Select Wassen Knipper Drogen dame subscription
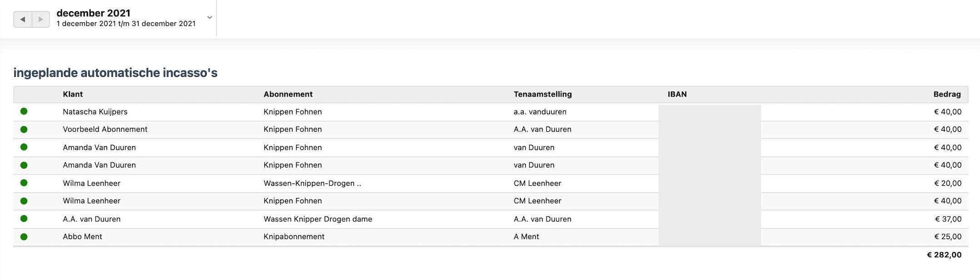 click(317, 219)
